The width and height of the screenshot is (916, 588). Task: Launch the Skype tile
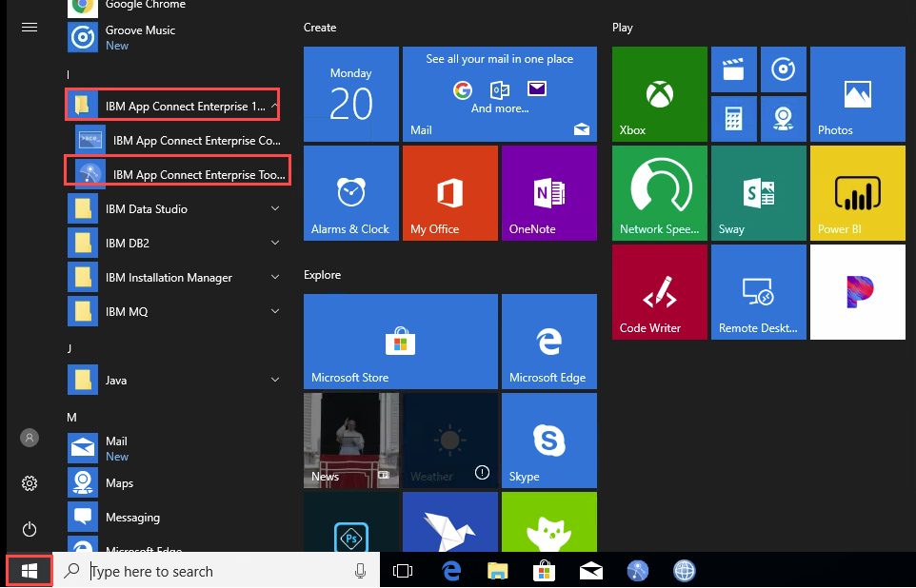[549, 441]
